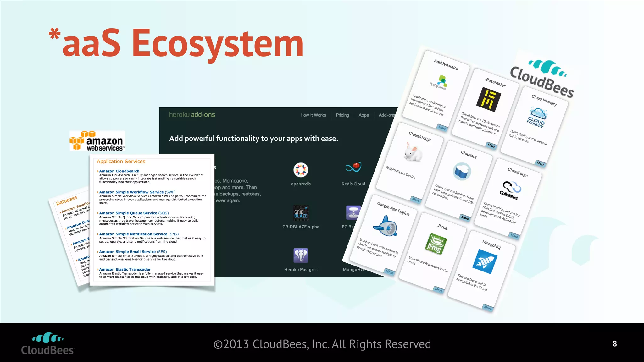Click More on the CloudForge card
644x362 pixels.
pos(514,236)
